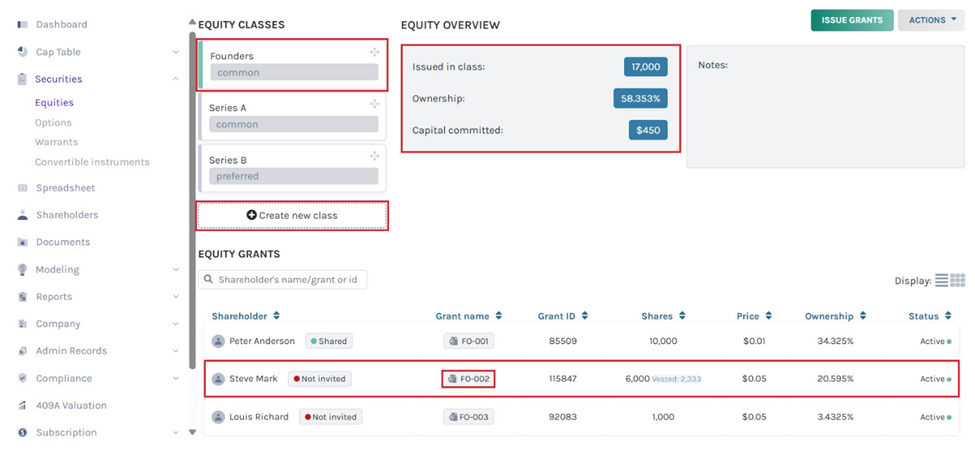Viewport: 975px width, 451px height.
Task: Click the Documents folder icon
Action: 23,242
